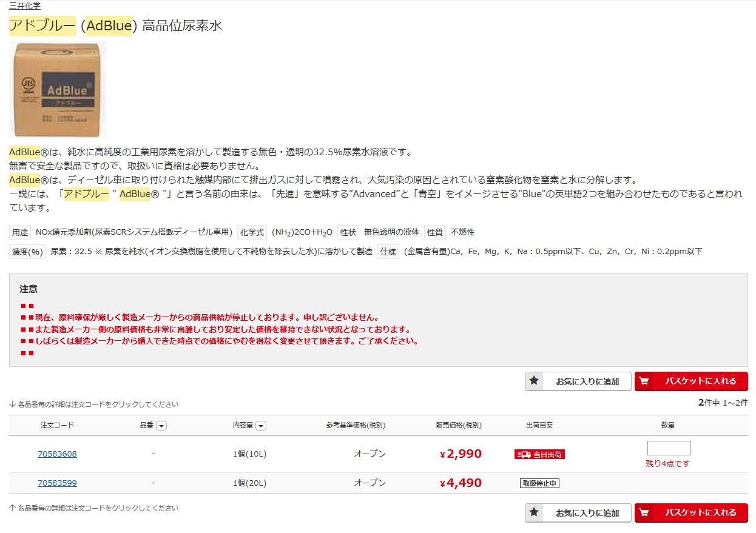Open the 三井化学 manufacturer link

click(x=25, y=5)
